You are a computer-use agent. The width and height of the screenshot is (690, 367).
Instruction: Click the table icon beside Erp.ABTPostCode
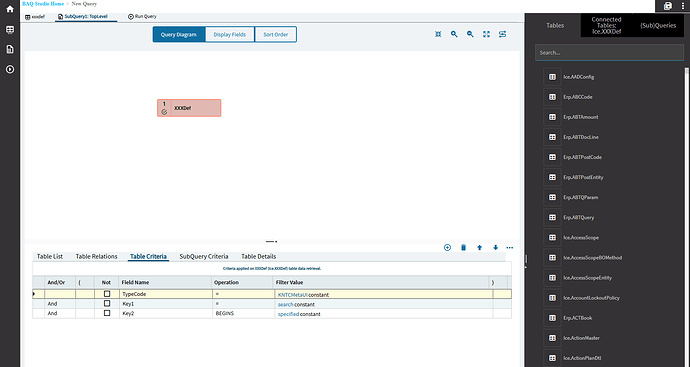tap(552, 157)
